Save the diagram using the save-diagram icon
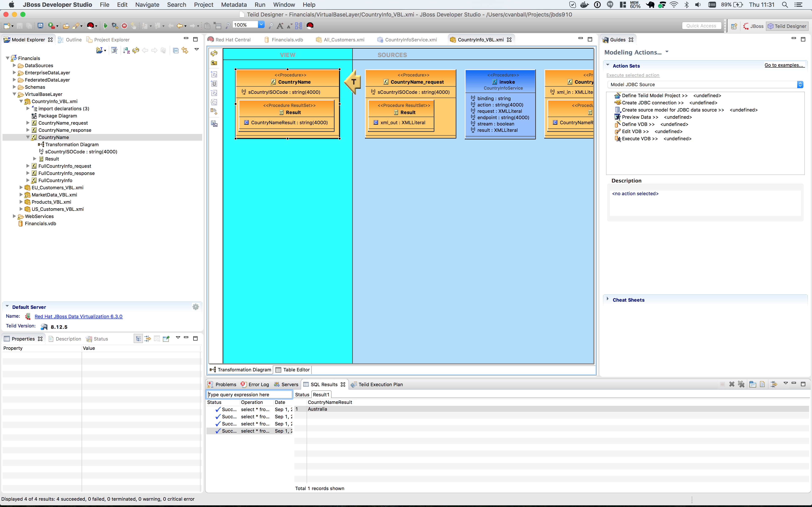Image resolution: width=812 pixels, height=507 pixels. (214, 123)
